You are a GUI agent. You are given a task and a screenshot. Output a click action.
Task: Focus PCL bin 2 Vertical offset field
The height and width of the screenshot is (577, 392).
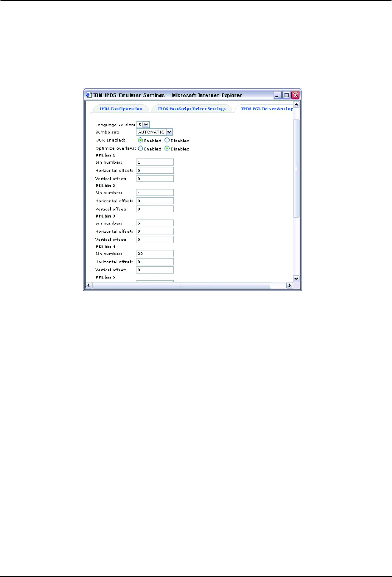[x=155, y=209]
